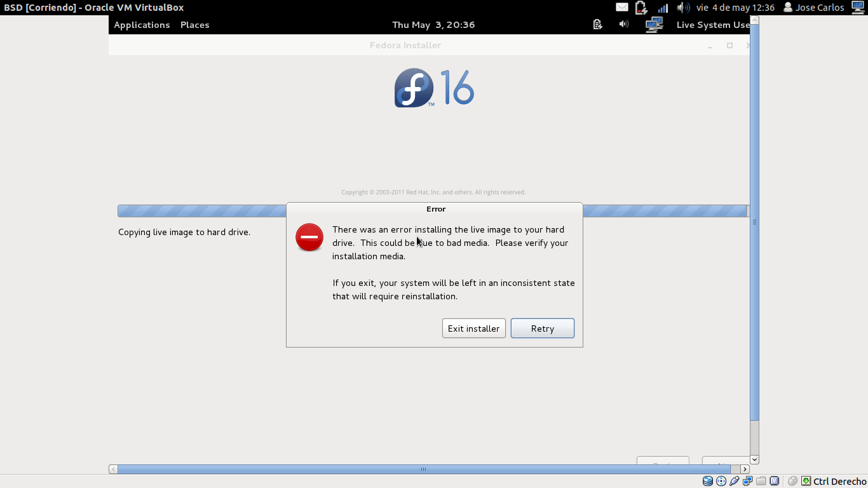Viewport: 868px width, 488px height.
Task: Open the Applications menu in the Fedora panel
Action: pos(142,25)
